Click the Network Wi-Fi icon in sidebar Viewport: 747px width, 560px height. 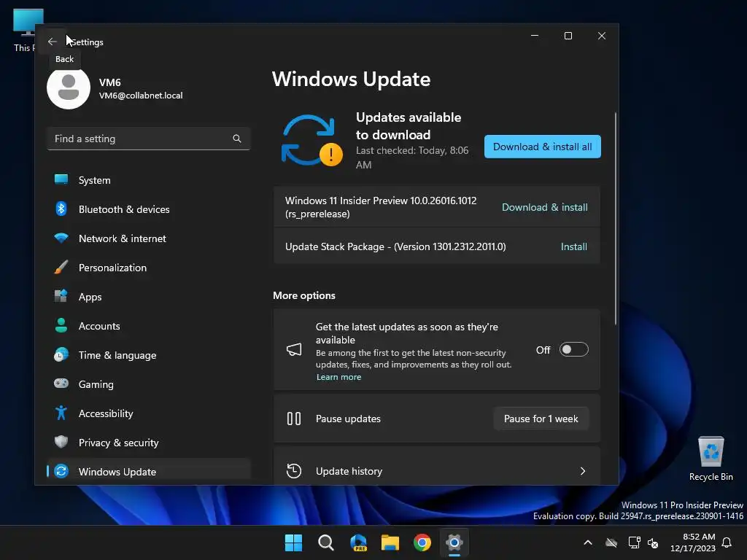[61, 238]
